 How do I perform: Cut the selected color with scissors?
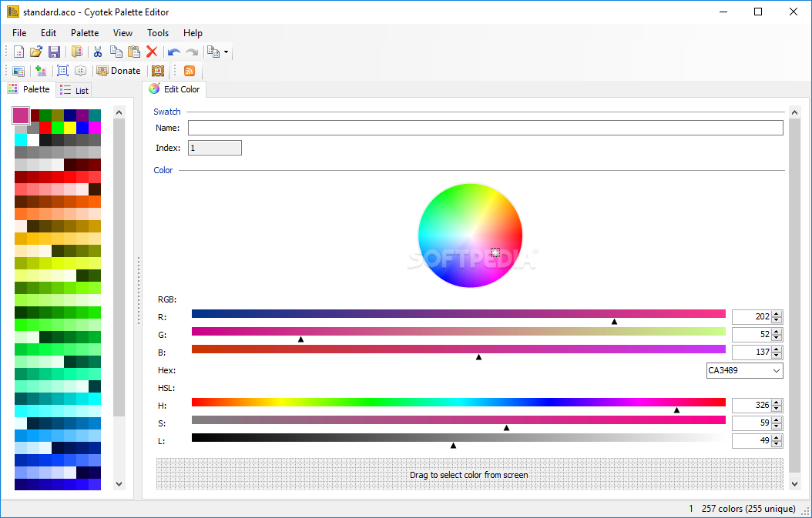pos(98,52)
